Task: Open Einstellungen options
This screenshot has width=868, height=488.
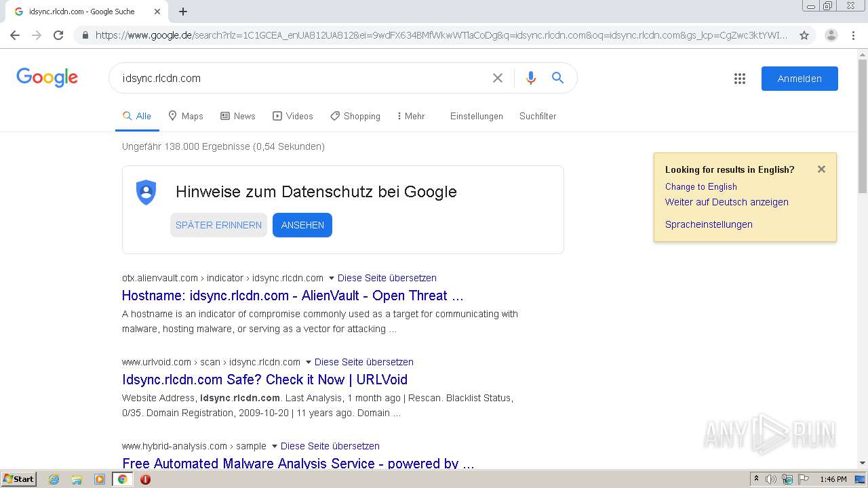Action: pos(477,116)
